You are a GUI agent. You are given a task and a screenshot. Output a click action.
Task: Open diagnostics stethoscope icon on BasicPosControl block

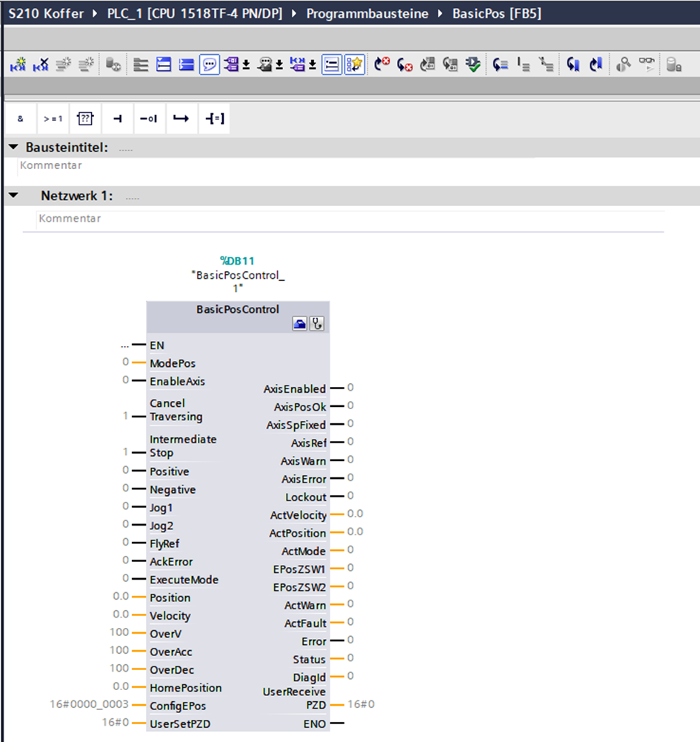(316, 324)
